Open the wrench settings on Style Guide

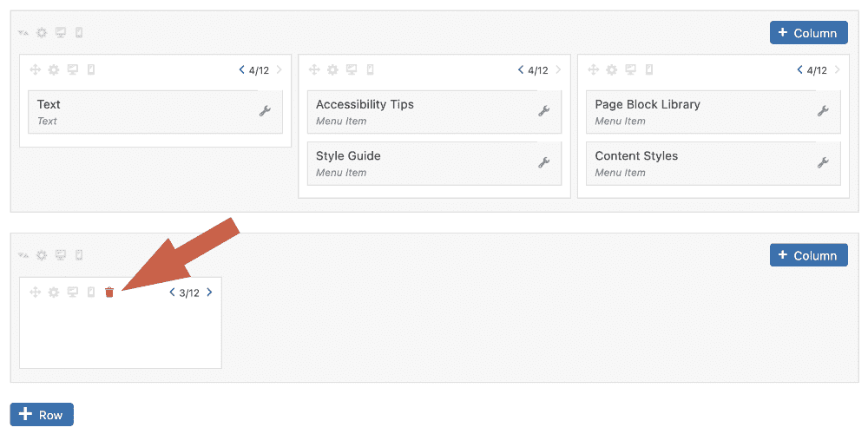pos(544,162)
